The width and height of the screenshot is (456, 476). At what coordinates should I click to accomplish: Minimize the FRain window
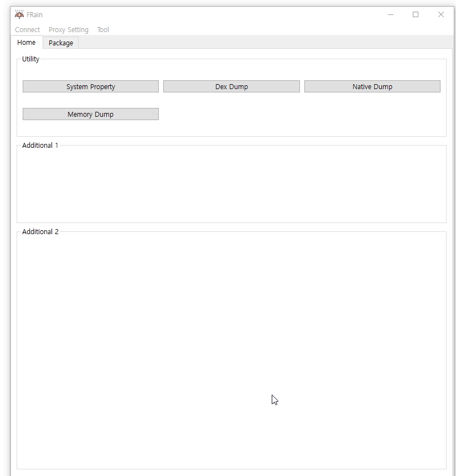click(x=391, y=14)
